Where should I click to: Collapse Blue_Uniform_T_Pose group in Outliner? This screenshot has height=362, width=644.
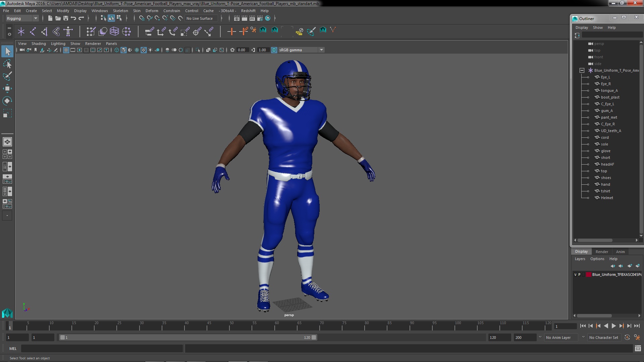tap(582, 70)
